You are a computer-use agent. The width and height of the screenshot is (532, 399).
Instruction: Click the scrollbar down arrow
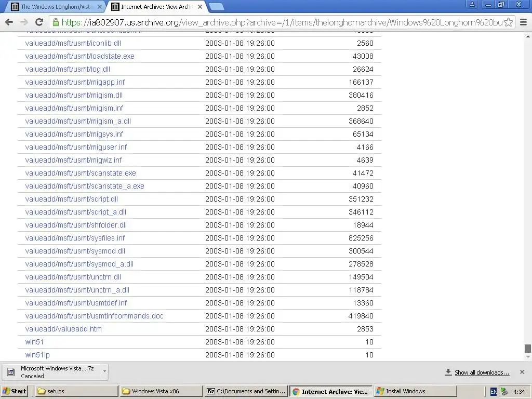(x=528, y=357)
